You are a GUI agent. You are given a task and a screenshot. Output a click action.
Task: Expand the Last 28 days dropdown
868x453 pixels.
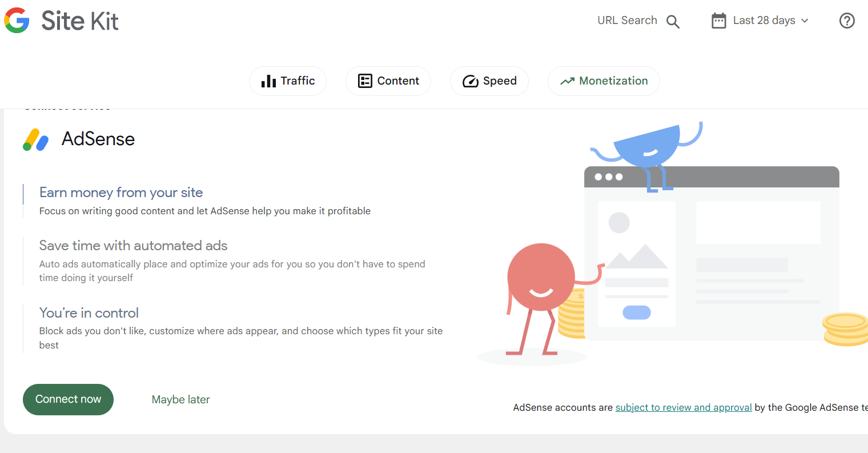click(x=763, y=21)
